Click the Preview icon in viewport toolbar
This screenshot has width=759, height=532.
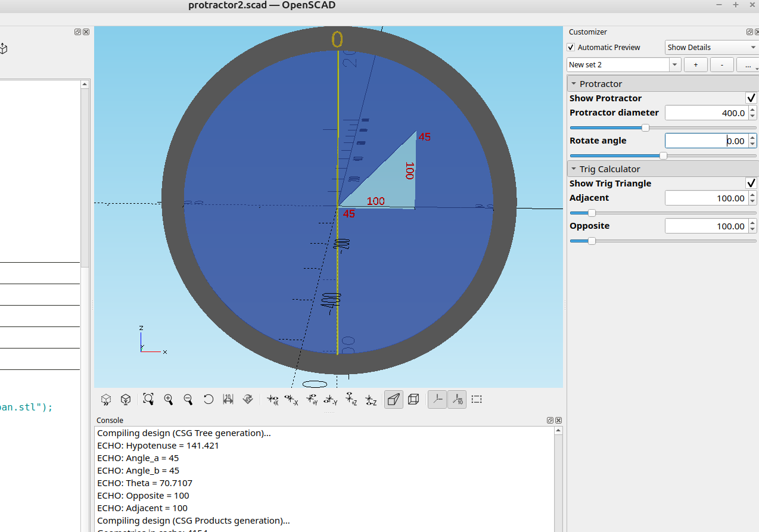click(x=106, y=400)
